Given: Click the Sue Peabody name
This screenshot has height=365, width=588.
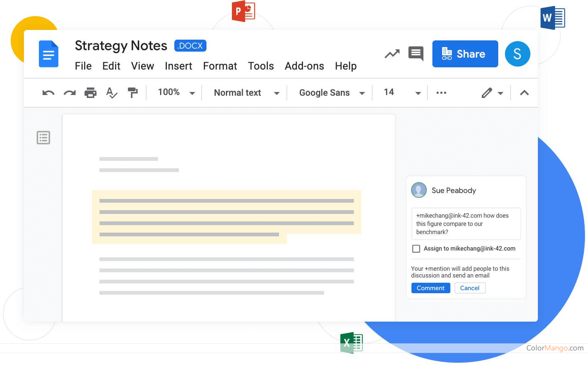Looking at the screenshot, I should coord(454,190).
